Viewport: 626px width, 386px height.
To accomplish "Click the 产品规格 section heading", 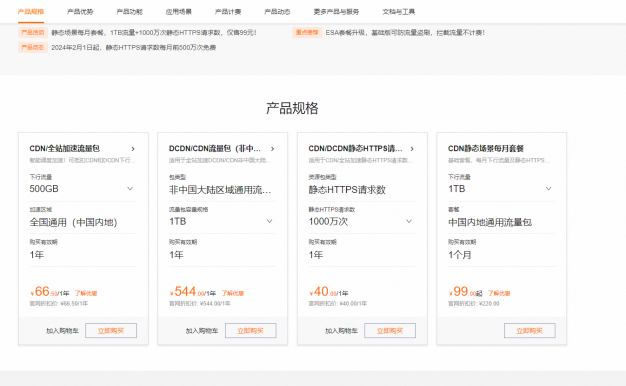I will coord(292,108).
